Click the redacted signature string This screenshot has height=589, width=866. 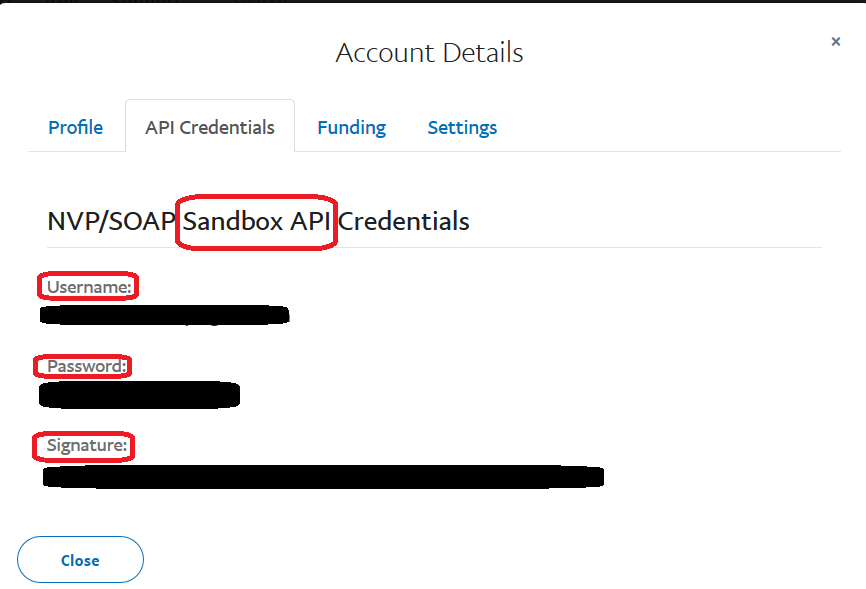tap(323, 475)
